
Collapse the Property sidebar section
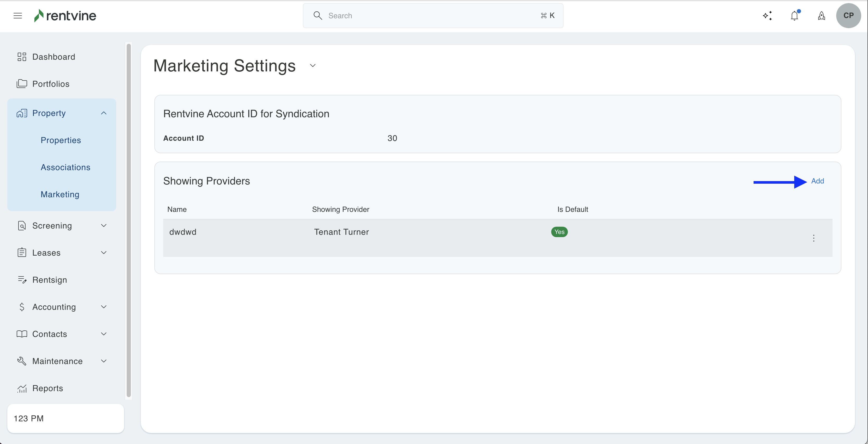pyautogui.click(x=103, y=113)
